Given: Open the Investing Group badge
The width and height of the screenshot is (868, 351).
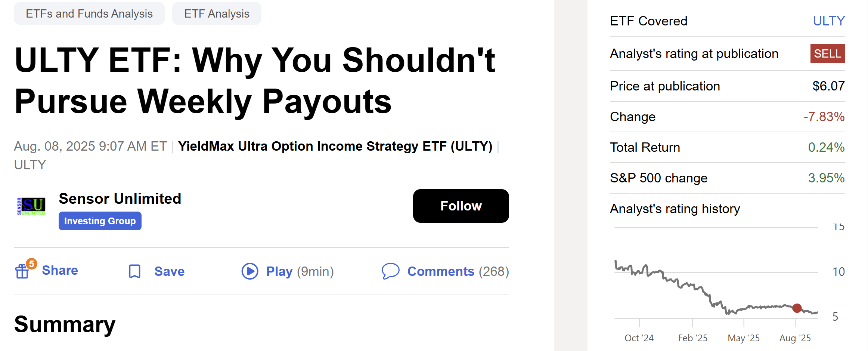Looking at the screenshot, I should pos(100,221).
